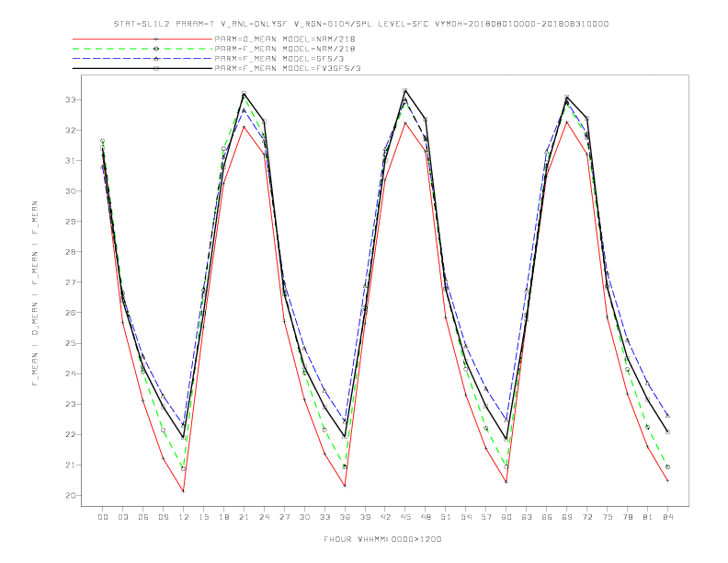Image resolution: width=728 pixels, height=563 pixels.
Task: Click x-axis tick label 63
Action: coord(527,517)
